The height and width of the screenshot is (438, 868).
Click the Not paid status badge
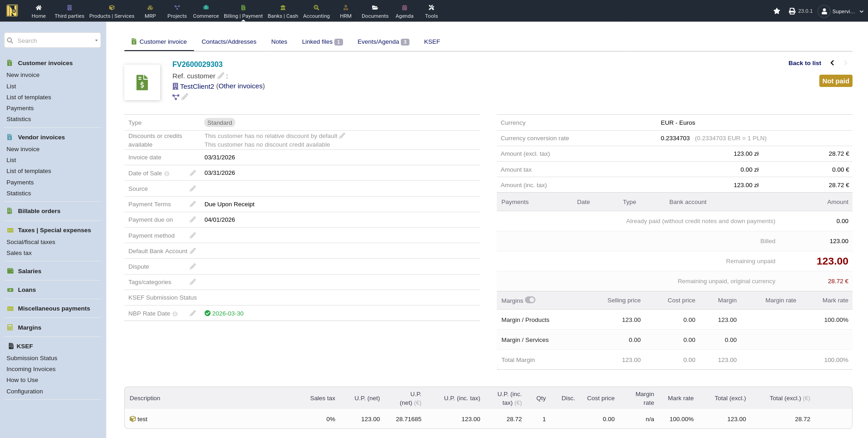(x=835, y=81)
